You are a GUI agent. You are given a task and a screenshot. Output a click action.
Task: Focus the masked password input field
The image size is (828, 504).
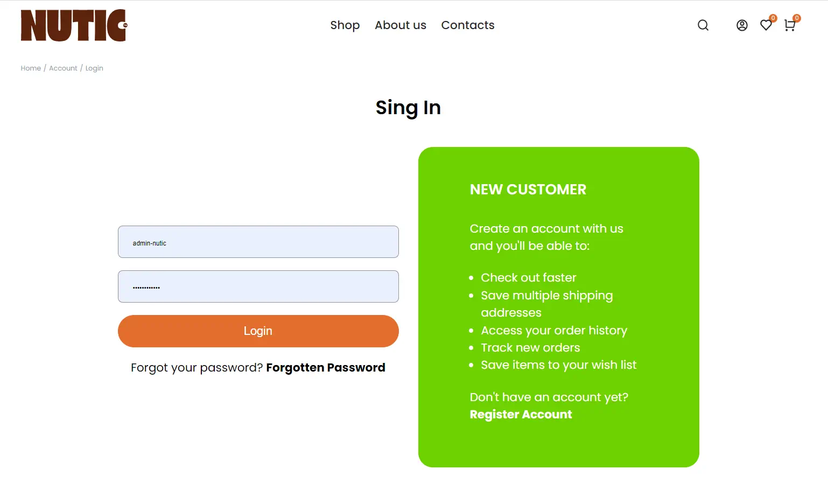coord(258,286)
